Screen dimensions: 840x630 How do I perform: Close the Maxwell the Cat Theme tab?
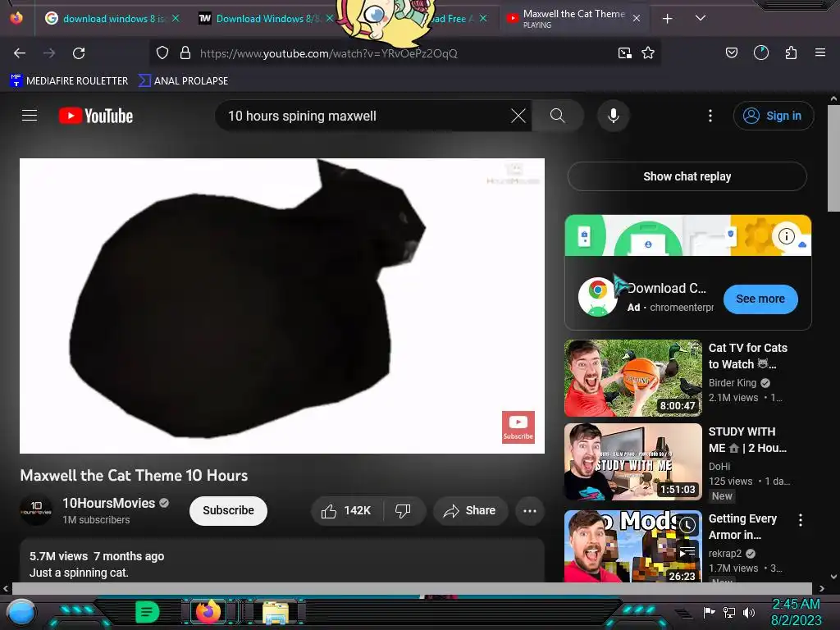point(637,19)
